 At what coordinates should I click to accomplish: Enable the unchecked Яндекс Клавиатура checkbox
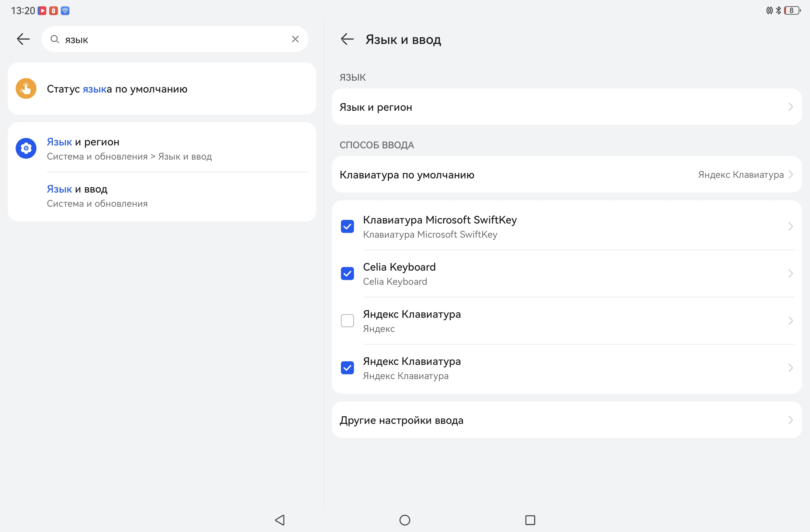pos(347,320)
